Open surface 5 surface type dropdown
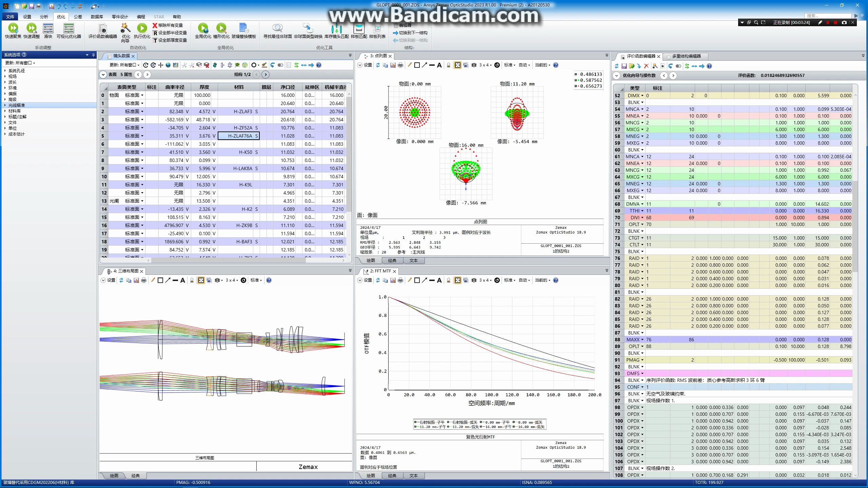 [x=142, y=136]
